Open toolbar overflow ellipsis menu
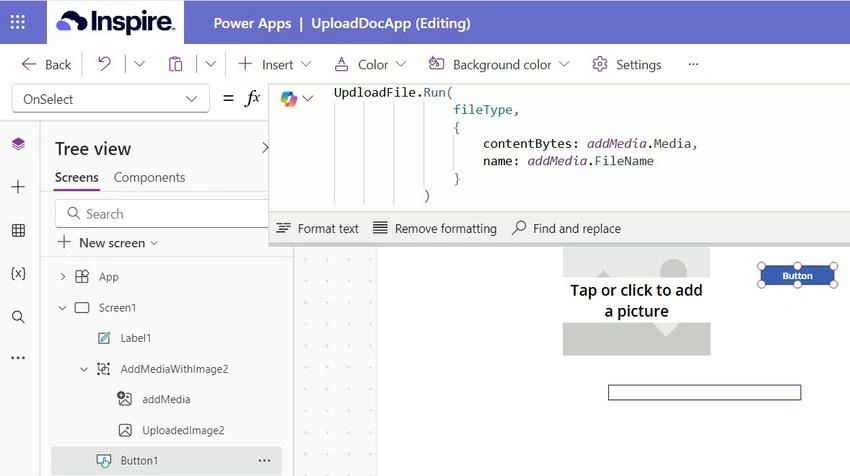This screenshot has width=850, height=476. [x=693, y=65]
